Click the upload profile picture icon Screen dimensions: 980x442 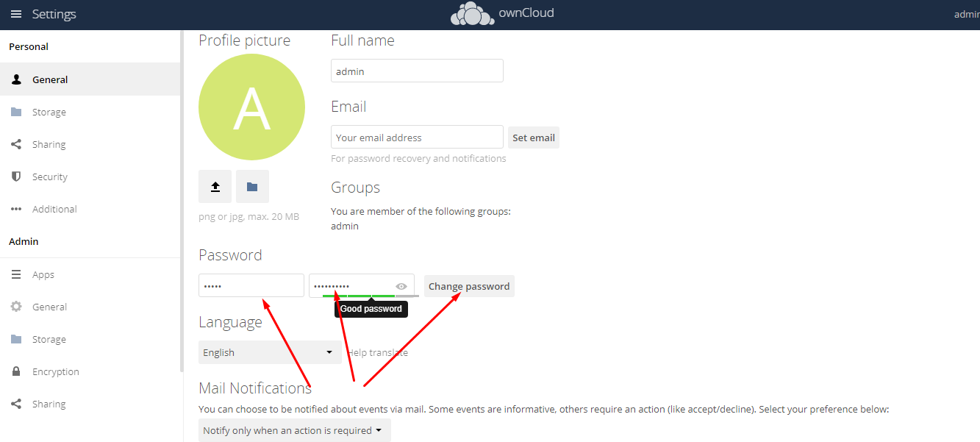(215, 187)
